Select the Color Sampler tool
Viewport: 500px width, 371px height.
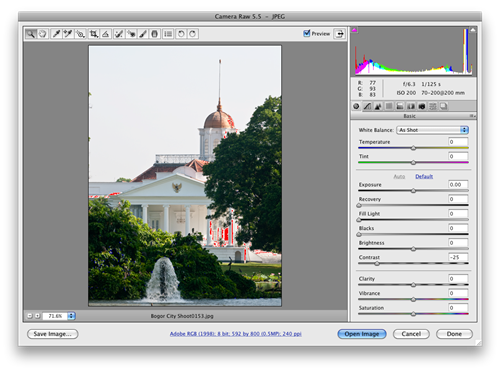point(68,34)
